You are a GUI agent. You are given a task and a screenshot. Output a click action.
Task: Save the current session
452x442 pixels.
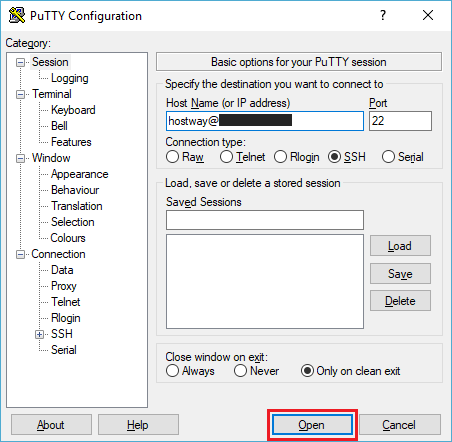coord(400,274)
